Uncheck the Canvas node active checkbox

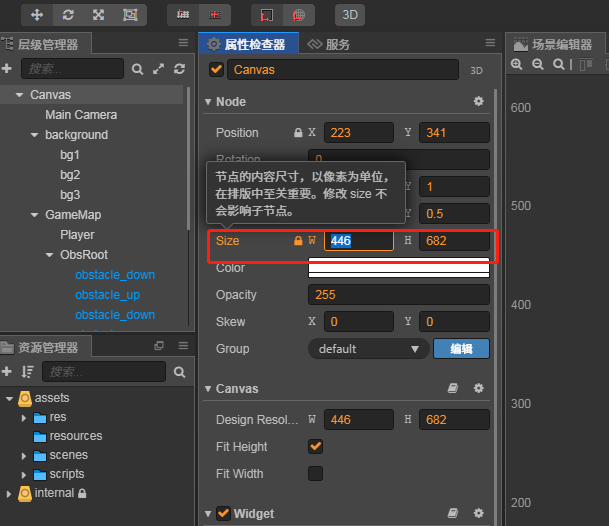pos(216,70)
